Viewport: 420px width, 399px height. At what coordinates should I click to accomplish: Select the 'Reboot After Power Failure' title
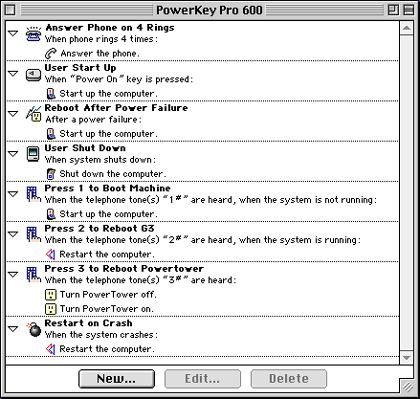(116, 108)
